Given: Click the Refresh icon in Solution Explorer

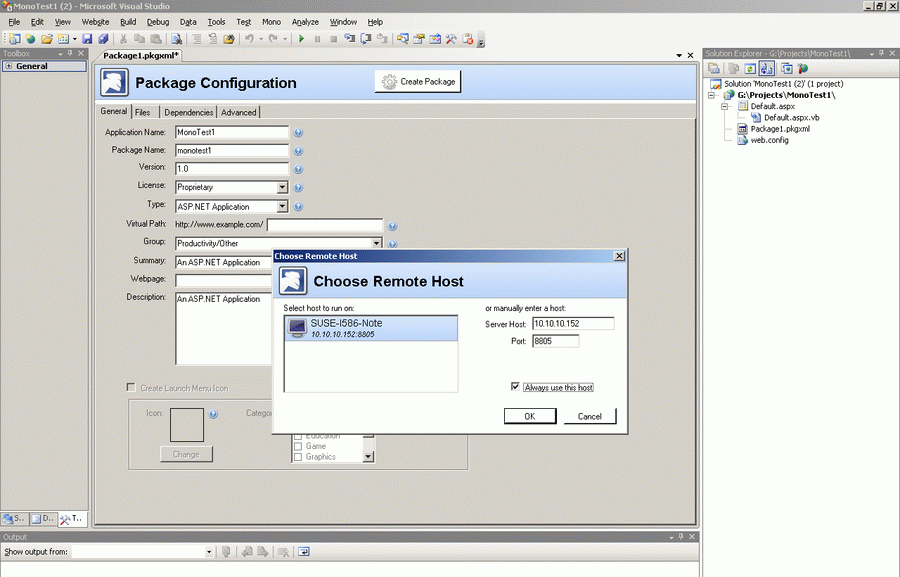Looking at the screenshot, I should click(750, 68).
